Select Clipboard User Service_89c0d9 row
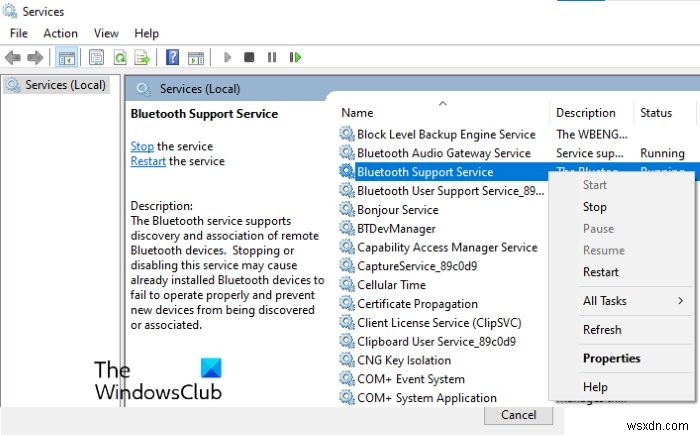 pyautogui.click(x=436, y=342)
